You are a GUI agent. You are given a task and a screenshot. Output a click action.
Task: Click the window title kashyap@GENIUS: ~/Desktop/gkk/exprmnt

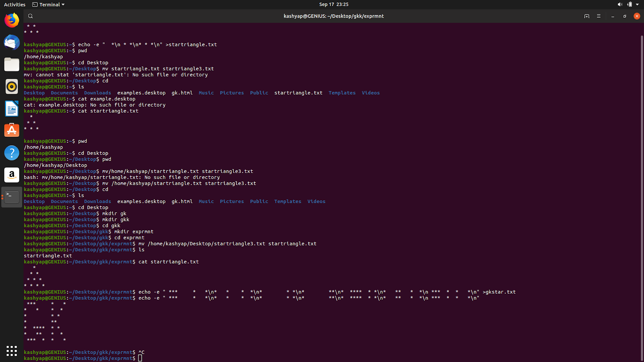click(334, 16)
